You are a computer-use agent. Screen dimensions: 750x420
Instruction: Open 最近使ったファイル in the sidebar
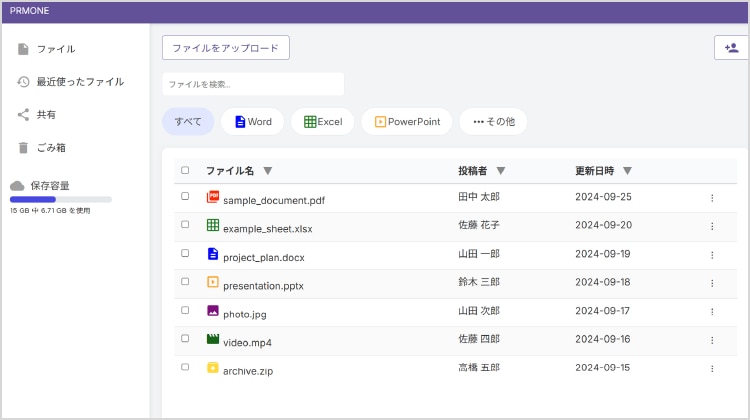80,82
